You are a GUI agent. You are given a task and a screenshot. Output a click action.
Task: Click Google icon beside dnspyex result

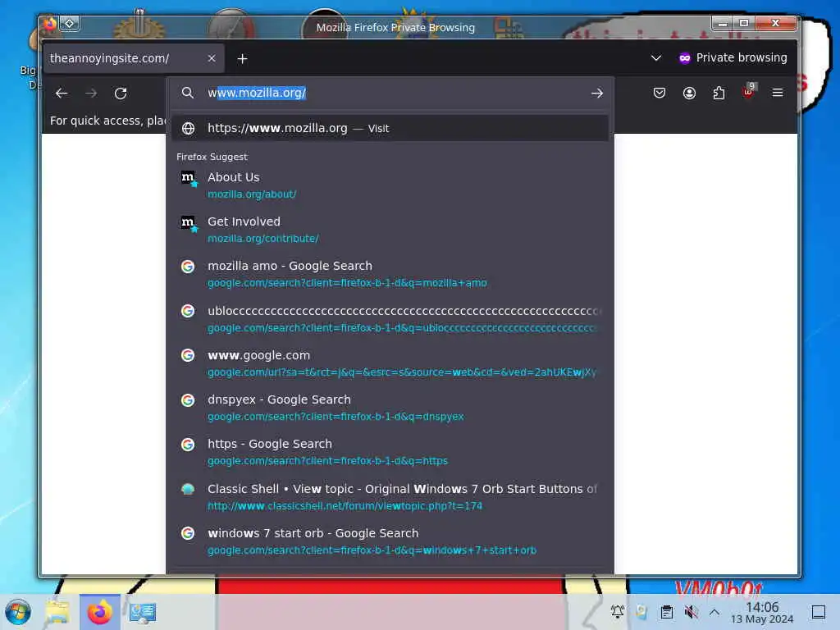[188, 400]
